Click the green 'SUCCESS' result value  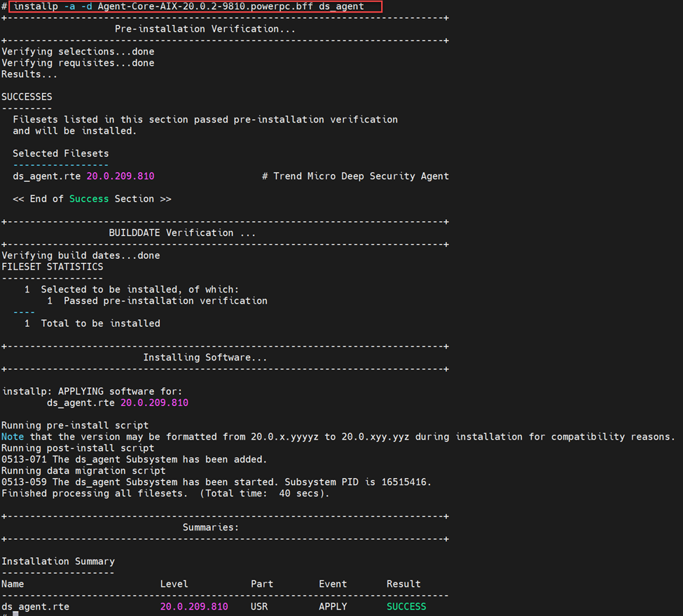(406, 606)
